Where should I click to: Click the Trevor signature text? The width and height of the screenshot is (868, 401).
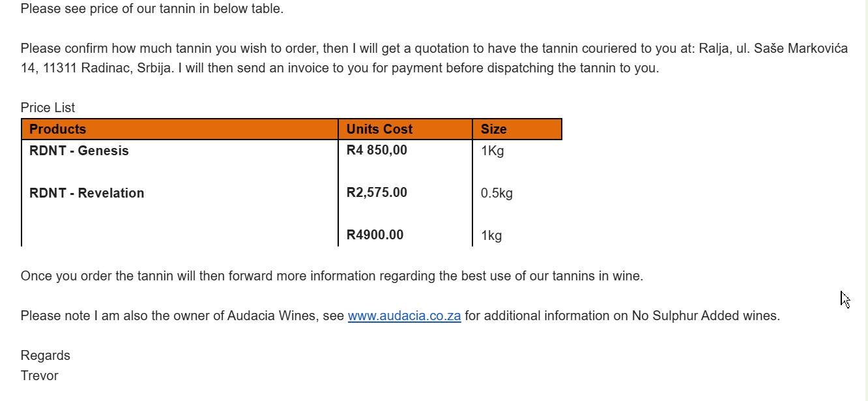39,376
